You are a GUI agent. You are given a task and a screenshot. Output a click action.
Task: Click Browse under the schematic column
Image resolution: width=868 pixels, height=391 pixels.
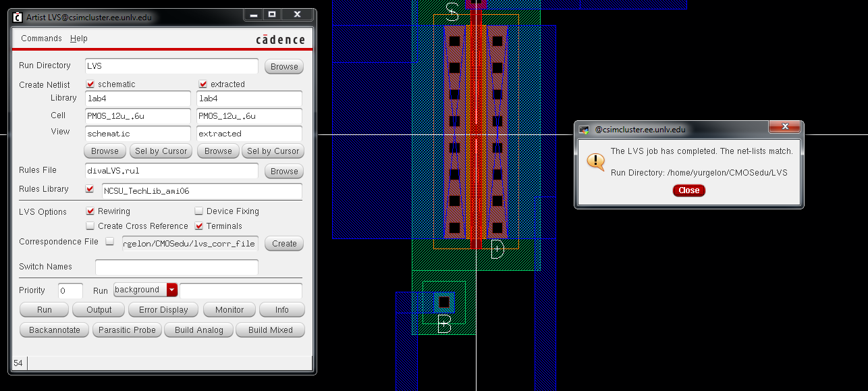pos(105,151)
